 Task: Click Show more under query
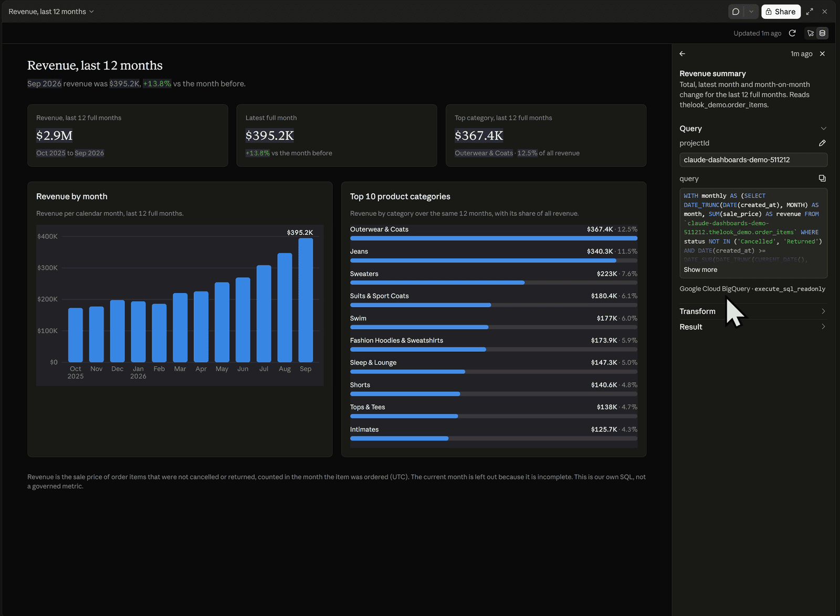(700, 269)
